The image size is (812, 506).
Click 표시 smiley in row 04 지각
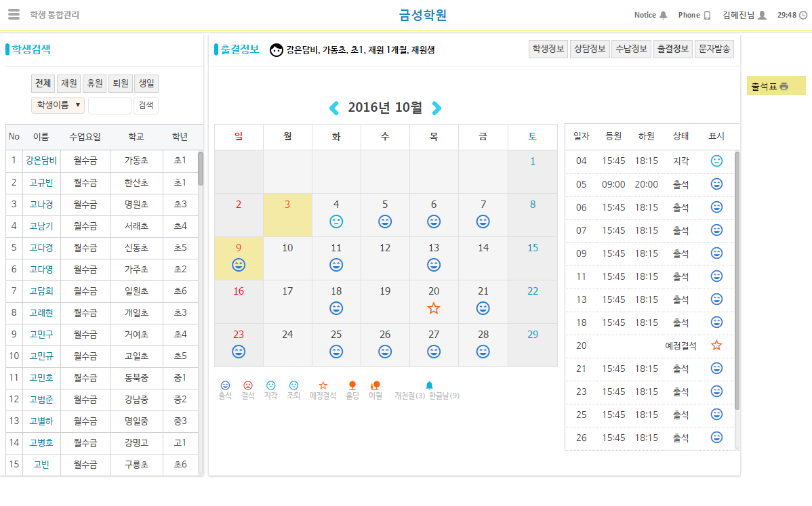click(x=716, y=161)
